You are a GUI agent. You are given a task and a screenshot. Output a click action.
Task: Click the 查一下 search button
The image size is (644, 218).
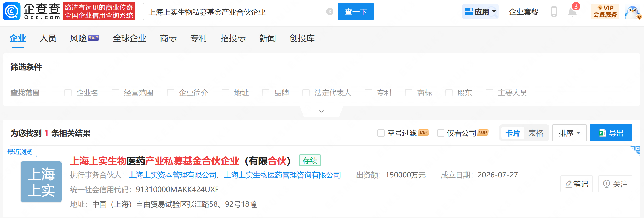356,12
